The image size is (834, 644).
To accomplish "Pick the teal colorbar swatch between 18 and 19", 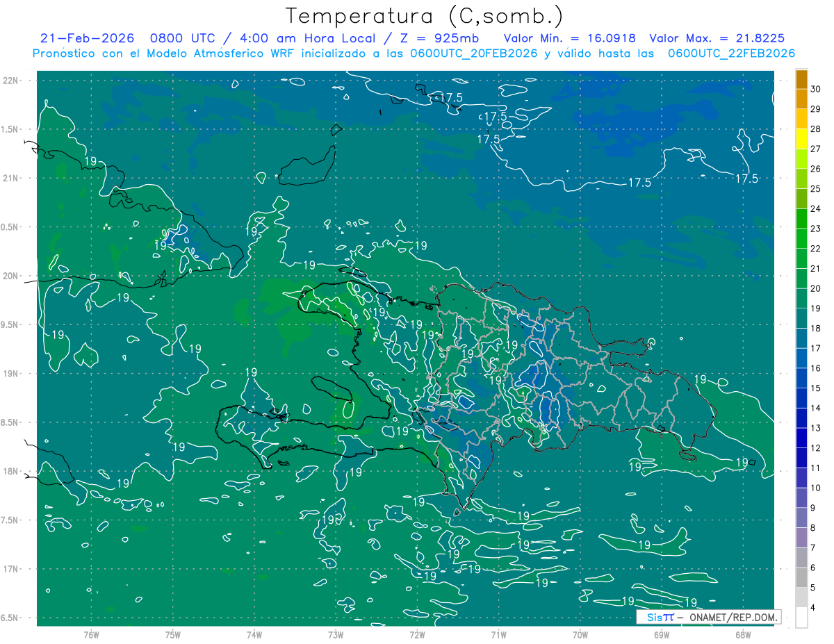I will 801,318.
